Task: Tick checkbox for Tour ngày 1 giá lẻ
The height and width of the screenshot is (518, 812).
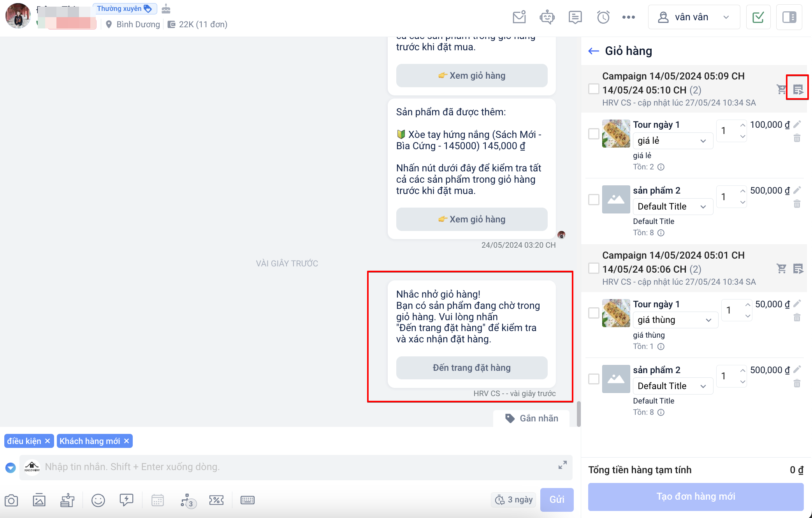Action: click(594, 134)
